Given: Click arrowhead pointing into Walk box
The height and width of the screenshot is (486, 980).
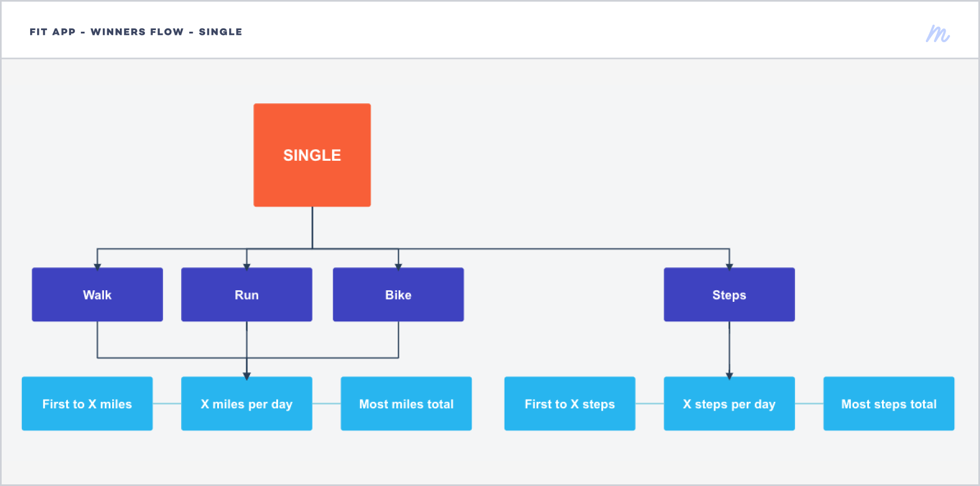Looking at the screenshot, I should pyautogui.click(x=97, y=267).
